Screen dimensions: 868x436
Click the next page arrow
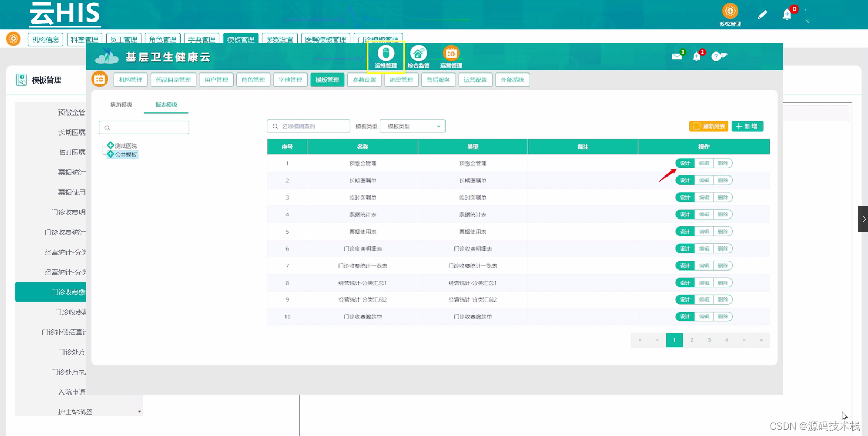pos(744,340)
